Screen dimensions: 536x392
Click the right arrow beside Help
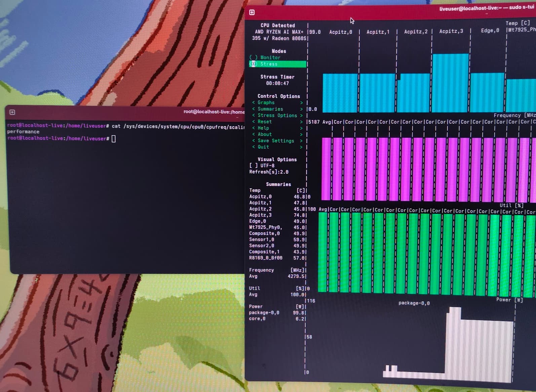(x=301, y=128)
